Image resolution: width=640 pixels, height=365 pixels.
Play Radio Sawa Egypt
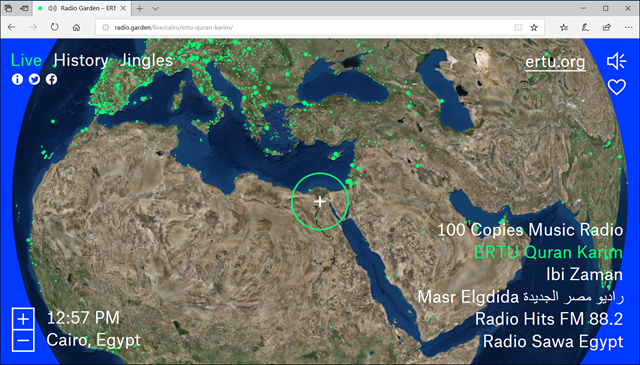coord(553,341)
